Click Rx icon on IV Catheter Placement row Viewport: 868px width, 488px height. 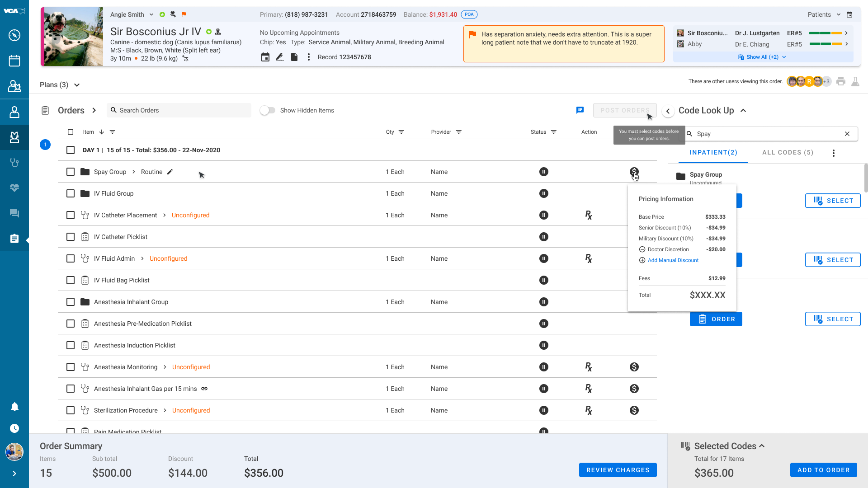click(588, 215)
